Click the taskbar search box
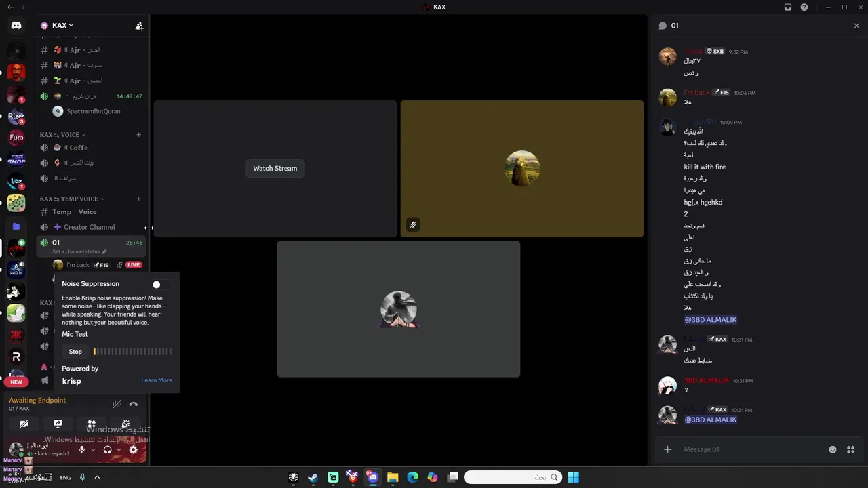Image resolution: width=868 pixels, height=488 pixels. pos(513,477)
